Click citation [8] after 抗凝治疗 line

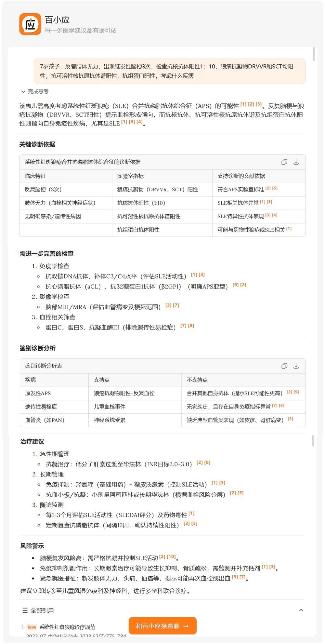207,463
